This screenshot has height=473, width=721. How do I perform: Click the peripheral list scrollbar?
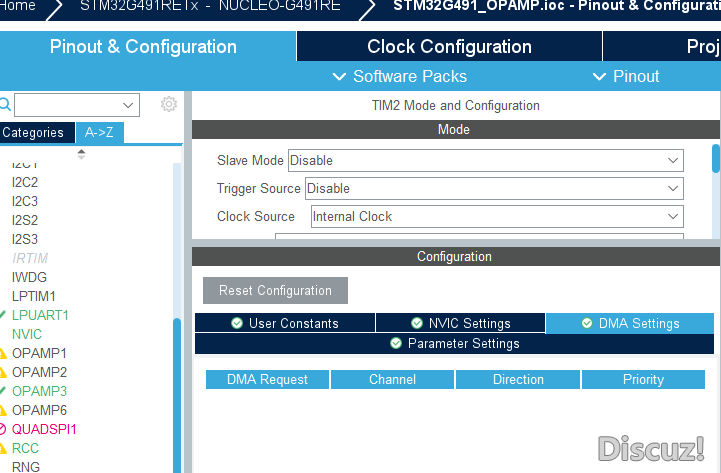[177, 395]
